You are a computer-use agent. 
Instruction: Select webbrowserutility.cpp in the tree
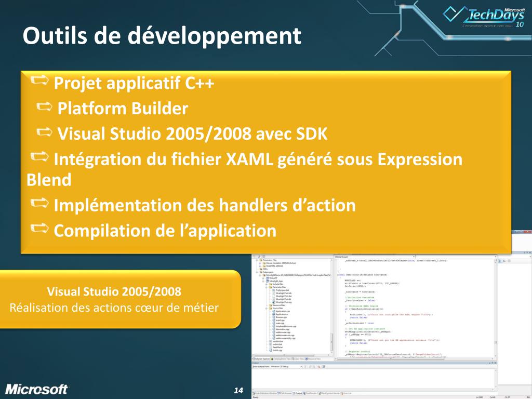click(284, 338)
